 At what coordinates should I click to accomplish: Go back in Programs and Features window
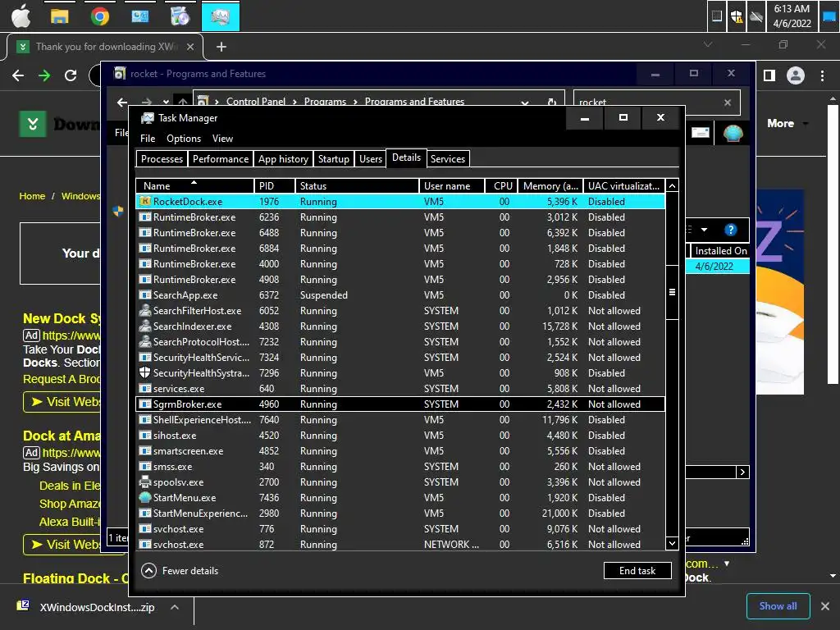pos(122,102)
